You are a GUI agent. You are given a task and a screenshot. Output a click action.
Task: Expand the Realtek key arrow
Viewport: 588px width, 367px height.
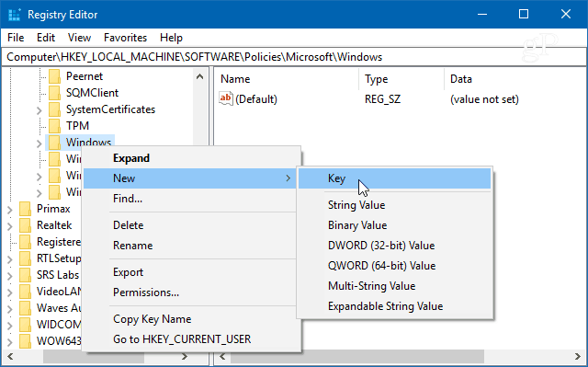click(x=10, y=226)
